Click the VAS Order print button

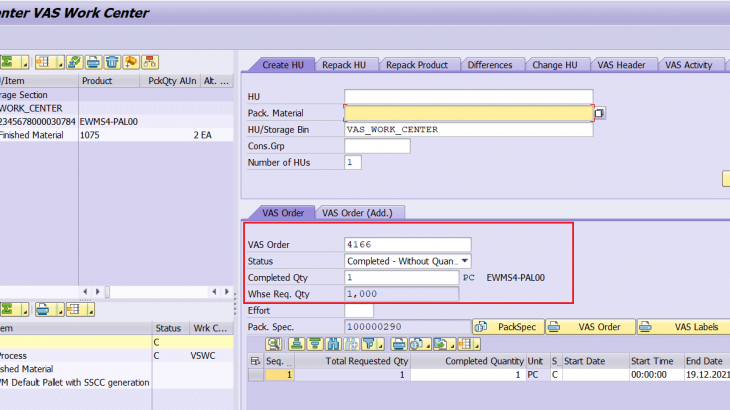(x=590, y=327)
